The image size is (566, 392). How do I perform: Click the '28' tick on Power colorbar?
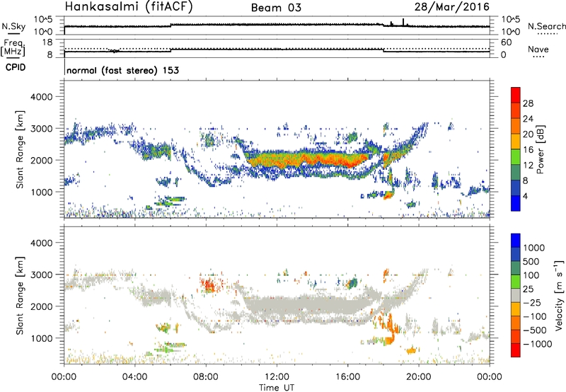528,103
